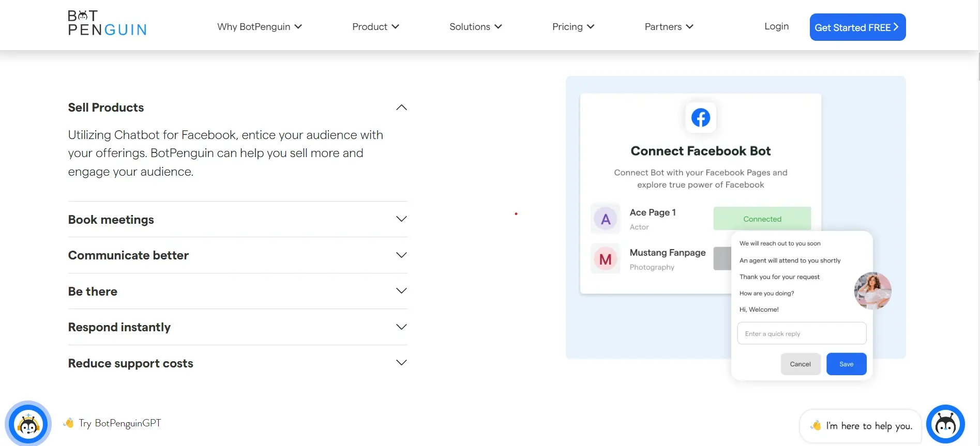Click the Cancel button
980x446 pixels.
(801, 364)
